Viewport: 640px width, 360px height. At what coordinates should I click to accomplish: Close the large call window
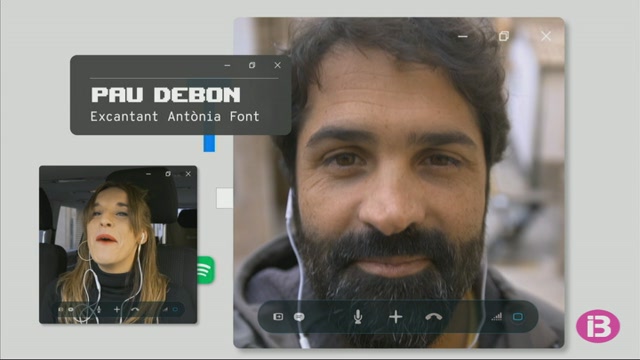pyautogui.click(x=546, y=36)
